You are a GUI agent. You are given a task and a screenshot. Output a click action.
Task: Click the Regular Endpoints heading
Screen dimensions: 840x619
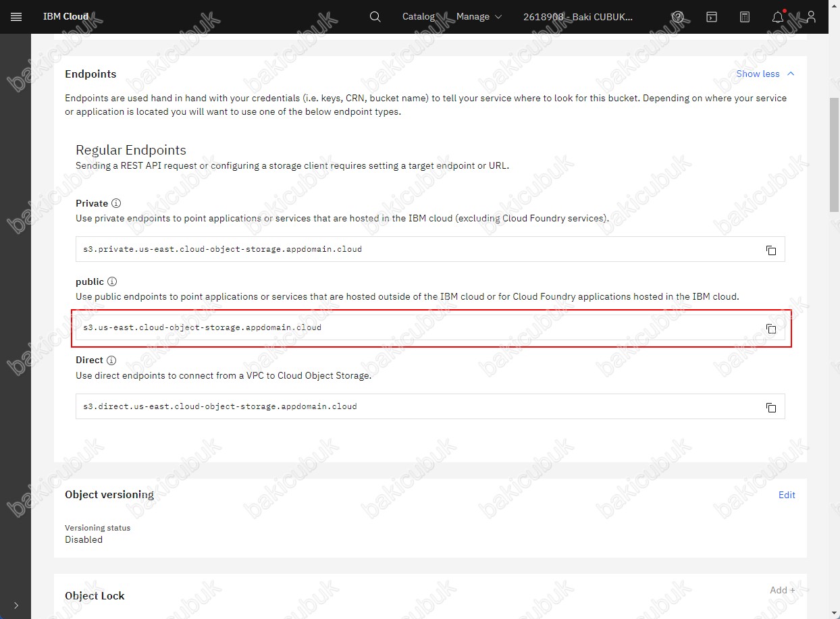131,150
